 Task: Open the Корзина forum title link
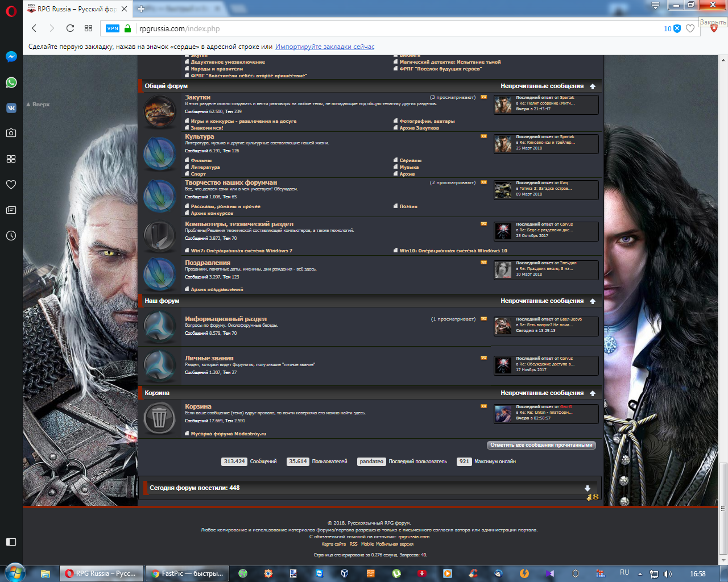pyautogui.click(x=198, y=406)
